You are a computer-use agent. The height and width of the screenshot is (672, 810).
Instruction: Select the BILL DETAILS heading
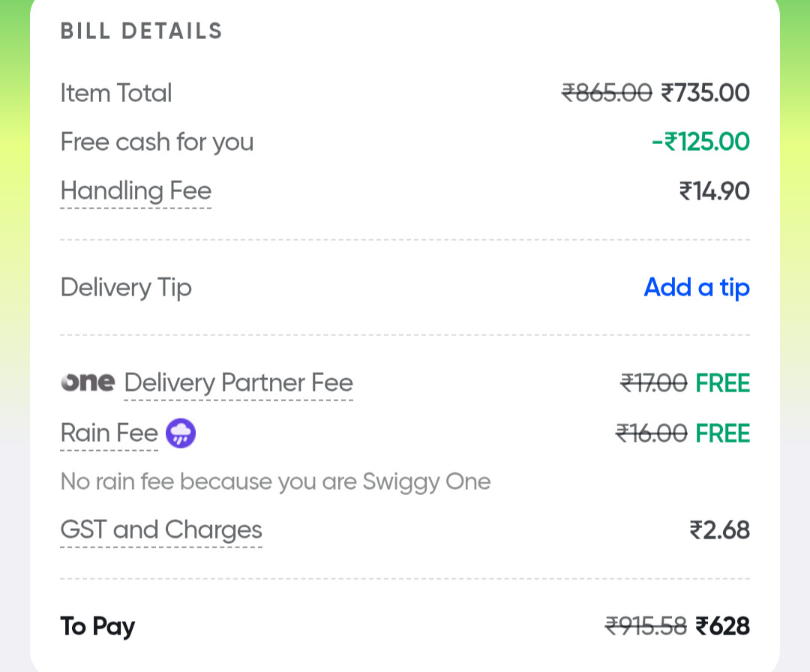[x=142, y=31]
